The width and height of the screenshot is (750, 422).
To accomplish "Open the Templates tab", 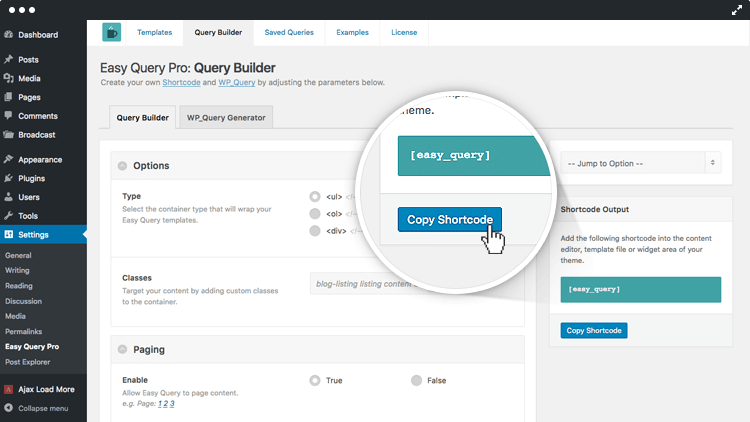I will (154, 33).
